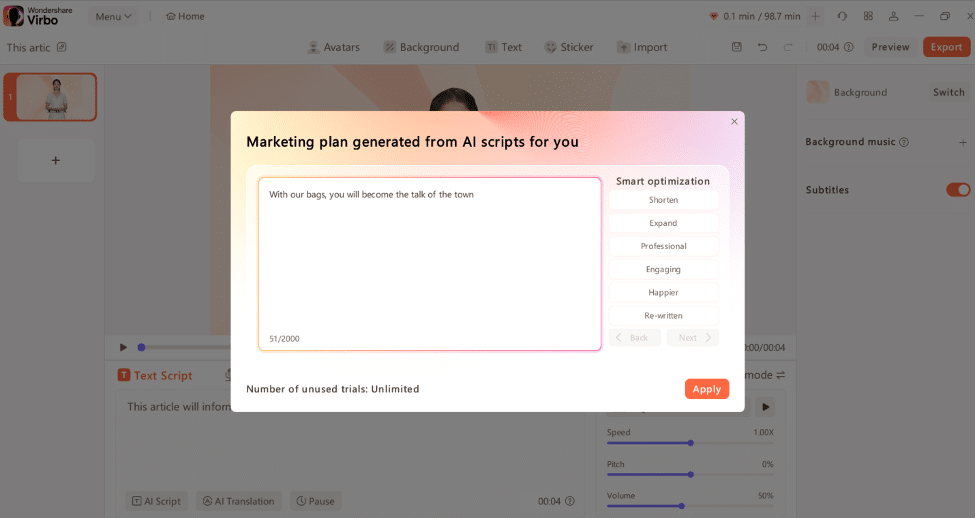977x518 pixels.
Task: Choose the Professional tone option
Action: (x=663, y=246)
